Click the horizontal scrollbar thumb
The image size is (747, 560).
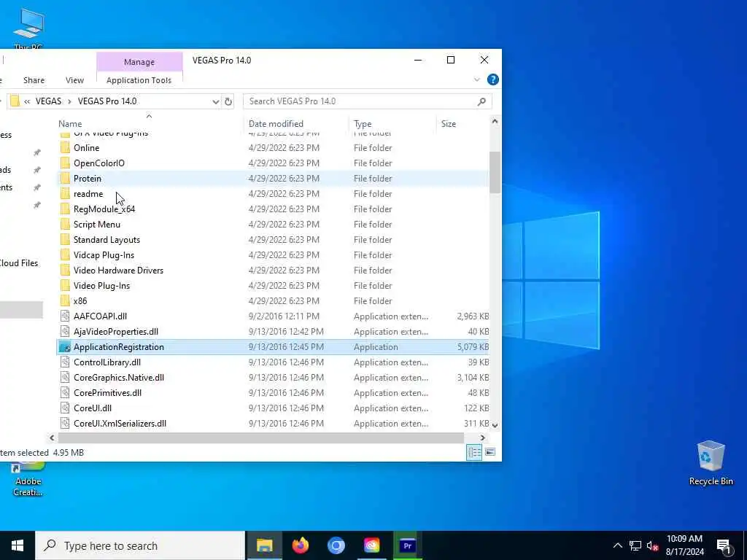[x=260, y=437]
